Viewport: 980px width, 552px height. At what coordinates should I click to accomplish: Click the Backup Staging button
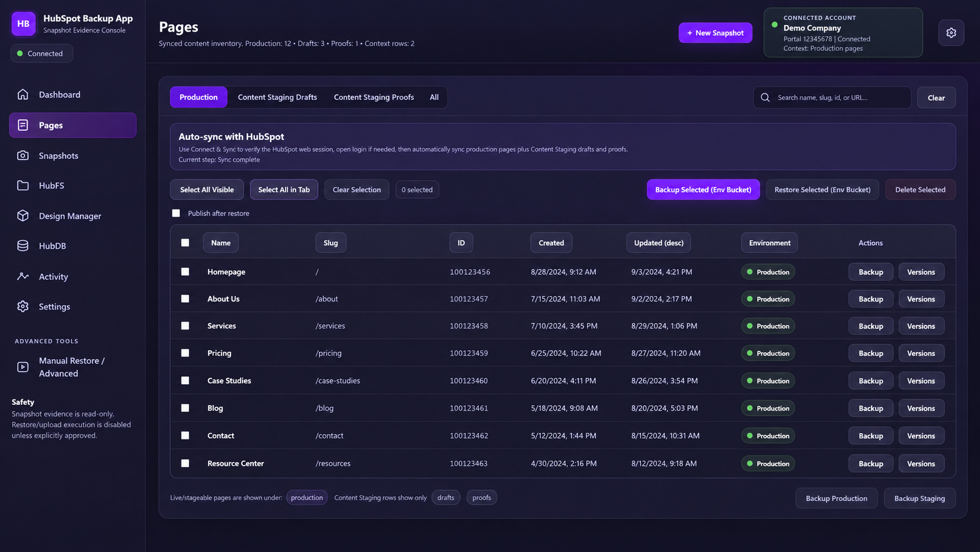coord(919,498)
